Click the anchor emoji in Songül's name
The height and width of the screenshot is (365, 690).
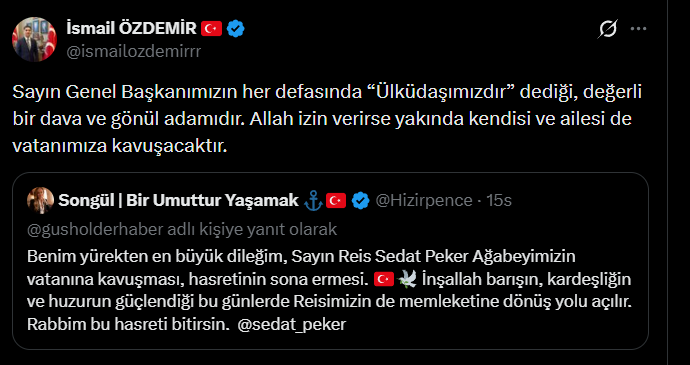313,201
